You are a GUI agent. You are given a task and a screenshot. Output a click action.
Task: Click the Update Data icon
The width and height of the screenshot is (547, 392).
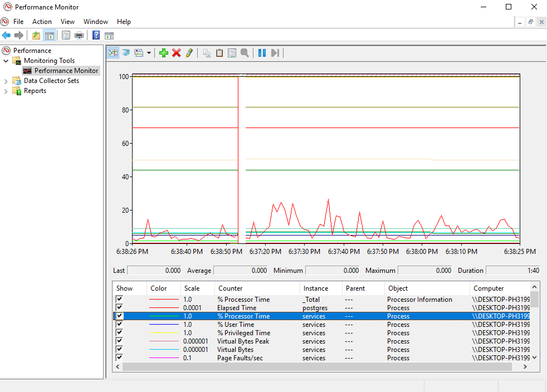click(274, 52)
